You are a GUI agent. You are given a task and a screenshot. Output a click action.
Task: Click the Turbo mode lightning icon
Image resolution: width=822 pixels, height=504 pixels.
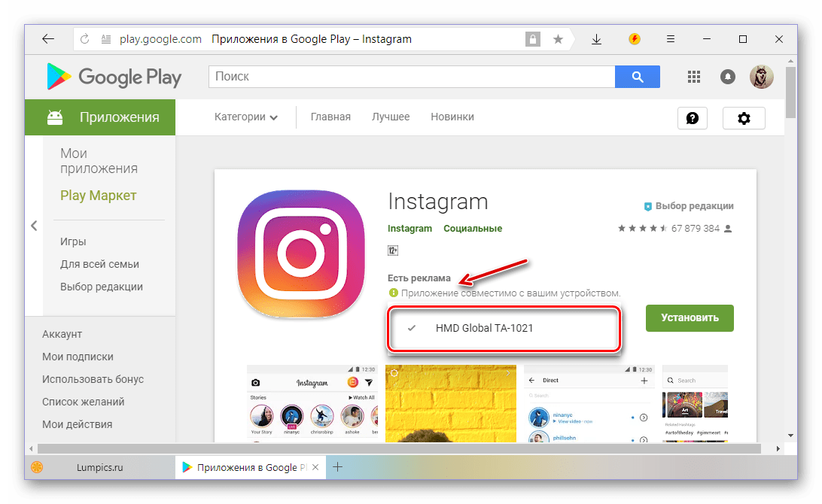(x=635, y=39)
